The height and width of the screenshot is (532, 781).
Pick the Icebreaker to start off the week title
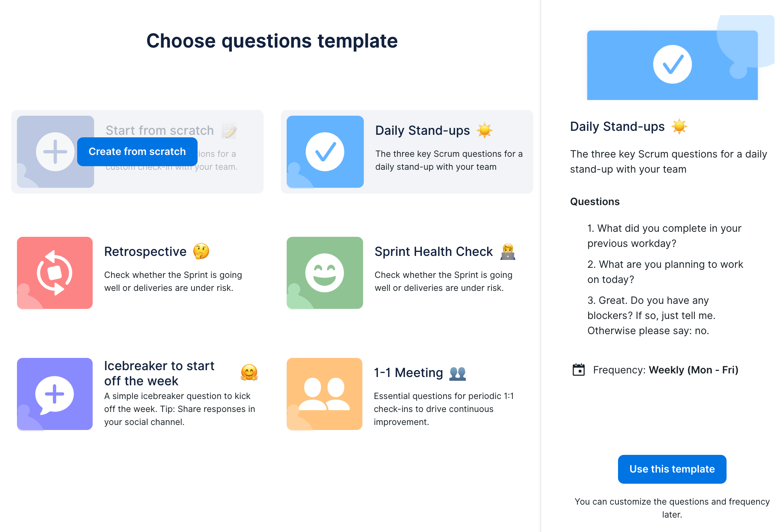(159, 373)
